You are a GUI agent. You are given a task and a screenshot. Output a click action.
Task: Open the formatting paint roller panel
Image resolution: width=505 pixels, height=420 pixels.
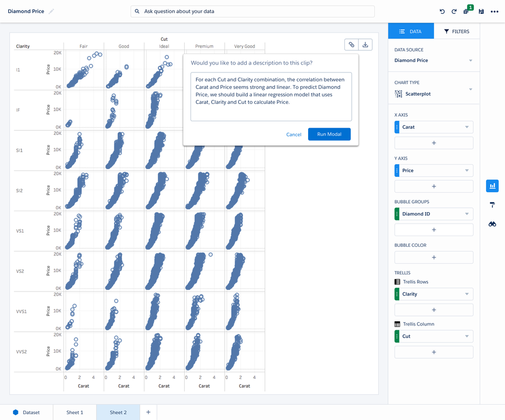pos(492,205)
